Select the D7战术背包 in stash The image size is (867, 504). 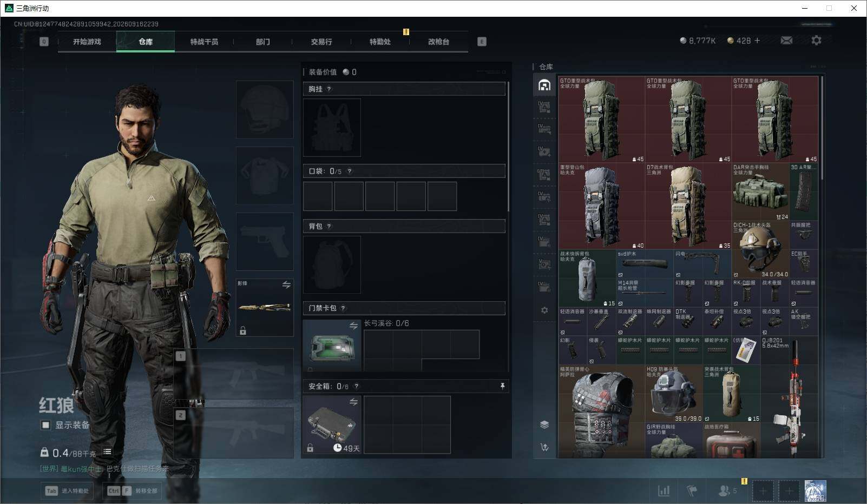pyautogui.click(x=688, y=206)
